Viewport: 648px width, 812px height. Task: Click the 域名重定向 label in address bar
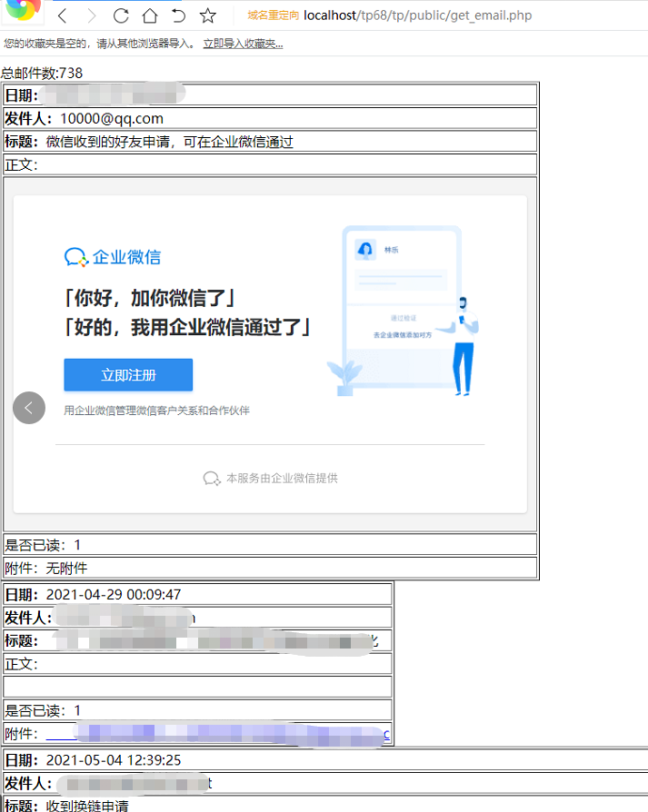pyautogui.click(x=273, y=15)
